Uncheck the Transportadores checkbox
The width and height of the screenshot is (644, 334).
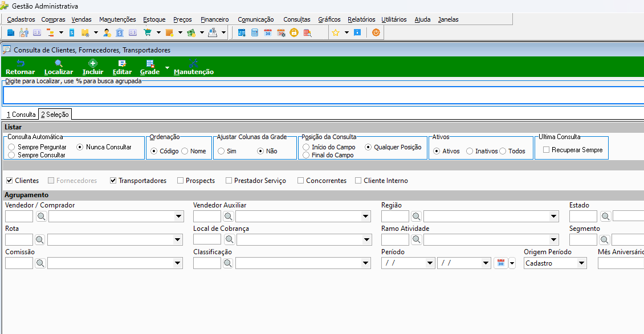113,180
